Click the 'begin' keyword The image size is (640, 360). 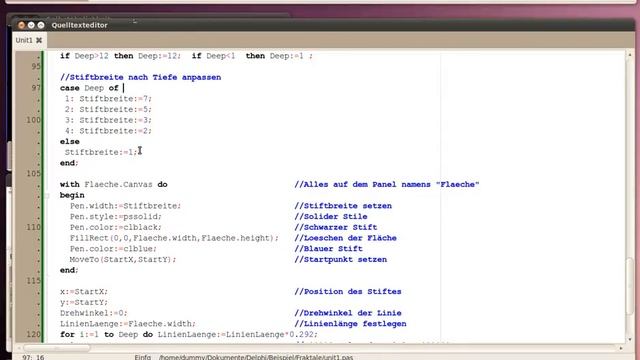coord(72,195)
